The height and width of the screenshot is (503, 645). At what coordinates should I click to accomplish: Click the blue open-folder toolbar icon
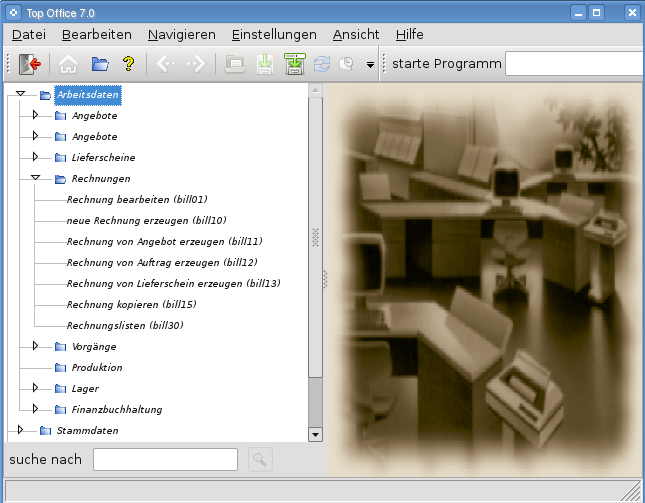(x=100, y=64)
